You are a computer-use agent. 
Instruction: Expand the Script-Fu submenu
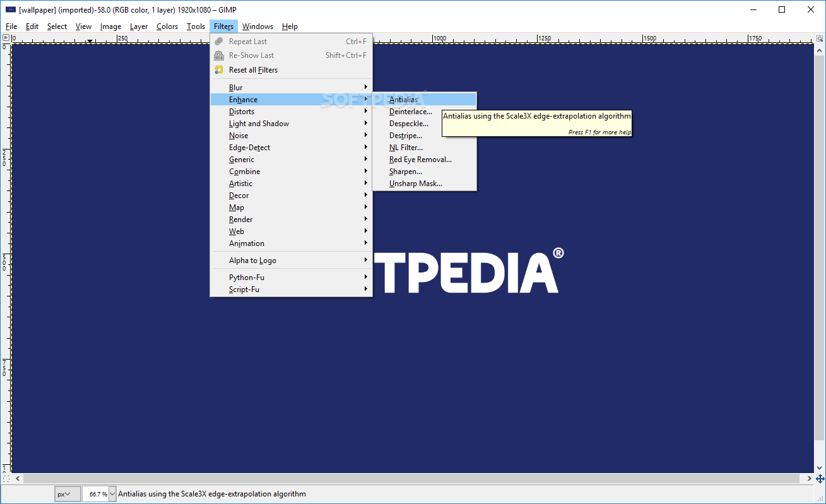291,290
